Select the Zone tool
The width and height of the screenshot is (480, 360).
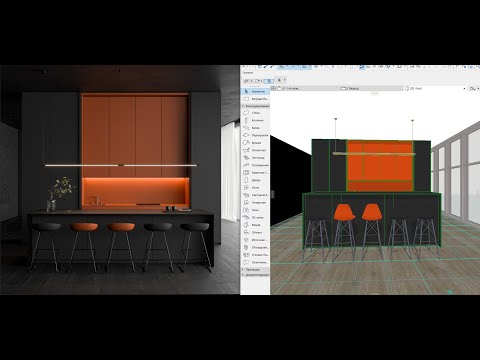coord(255,210)
